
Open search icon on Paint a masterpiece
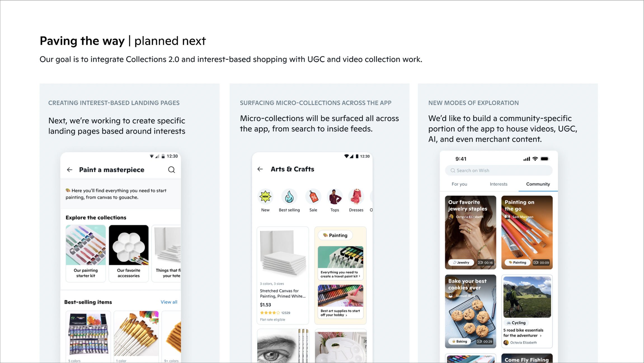171,170
